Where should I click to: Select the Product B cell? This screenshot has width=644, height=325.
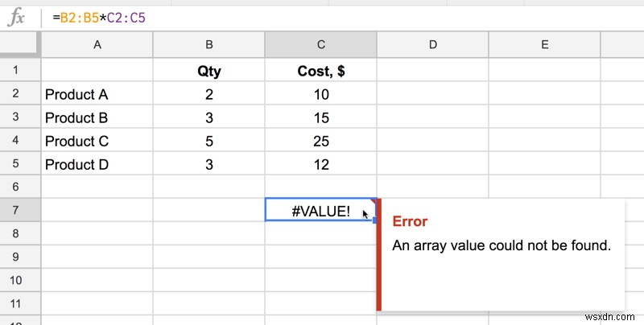pyautogui.click(x=97, y=117)
